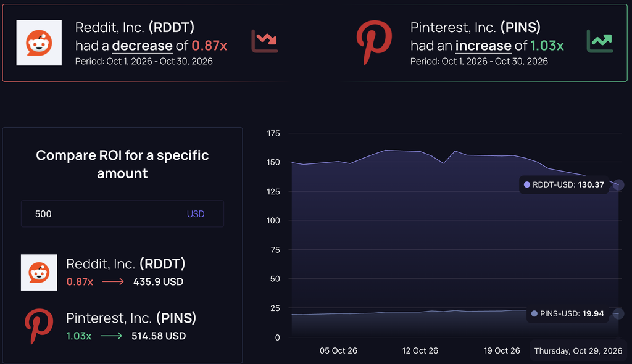Click the Reddit logo in ROI comparison panel
The image size is (632, 364).
[39, 272]
